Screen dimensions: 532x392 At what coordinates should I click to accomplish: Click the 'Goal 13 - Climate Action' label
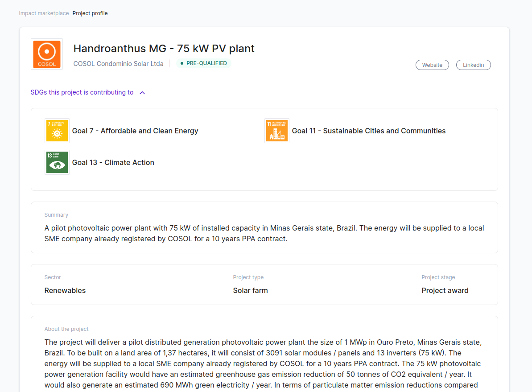click(113, 163)
